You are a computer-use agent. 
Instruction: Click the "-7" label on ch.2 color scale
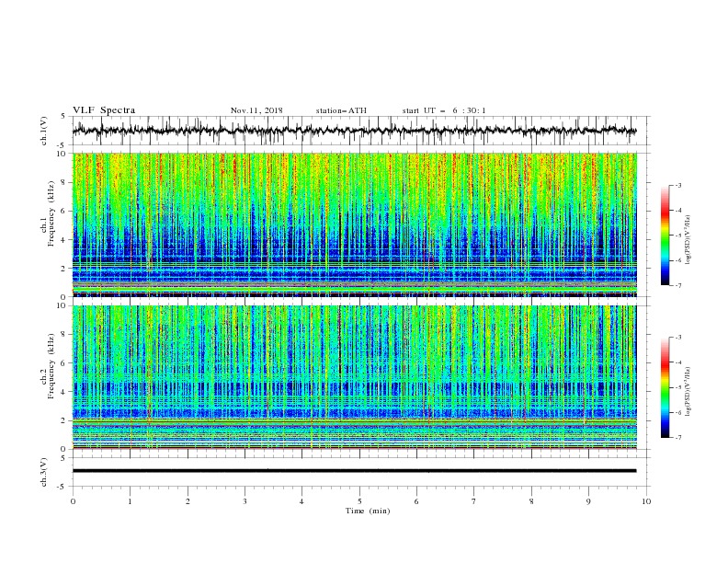click(678, 437)
